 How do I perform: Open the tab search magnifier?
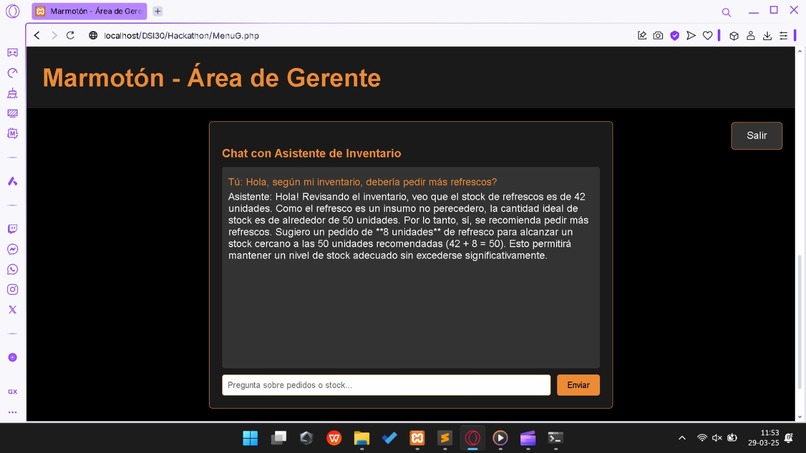click(x=726, y=12)
